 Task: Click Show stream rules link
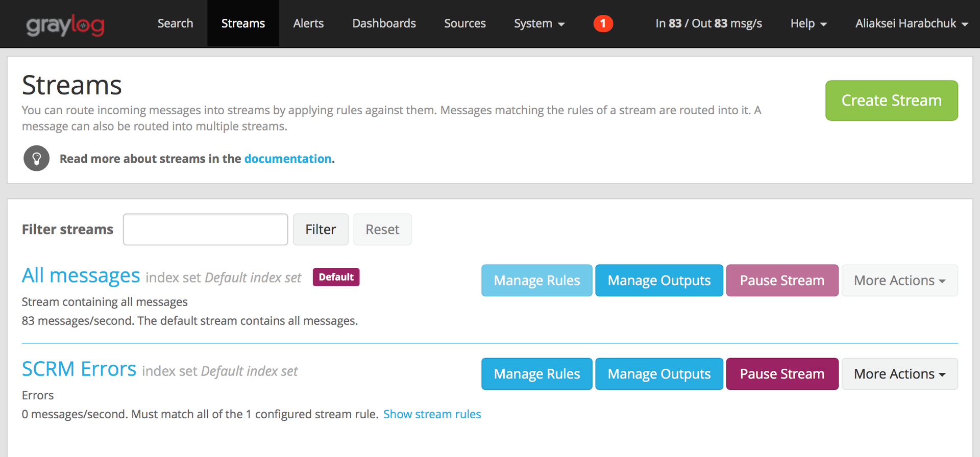tap(432, 414)
